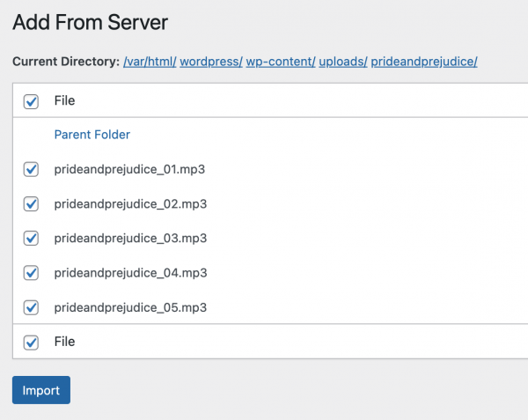Disable the prideandprejudice_05.mp3 checkbox
The height and width of the screenshot is (420, 528).
tap(32, 307)
